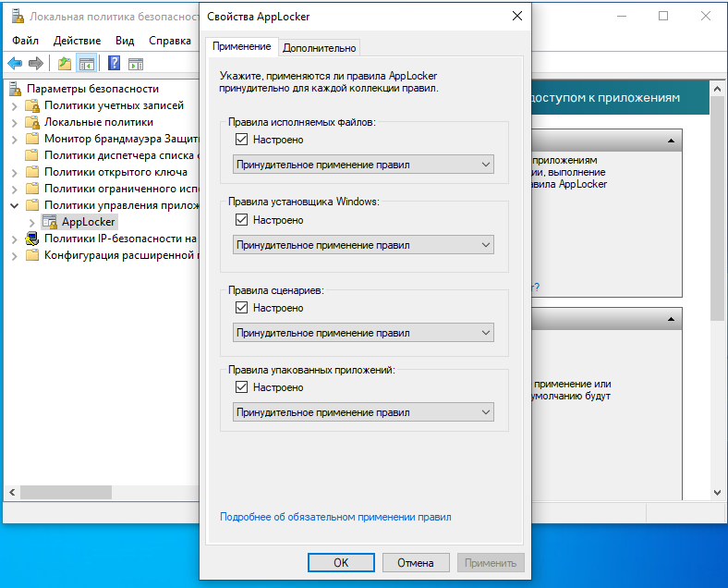Screen dimensions: 728x588
Task: Click right pane scroll-down arrow
Action: [717, 493]
